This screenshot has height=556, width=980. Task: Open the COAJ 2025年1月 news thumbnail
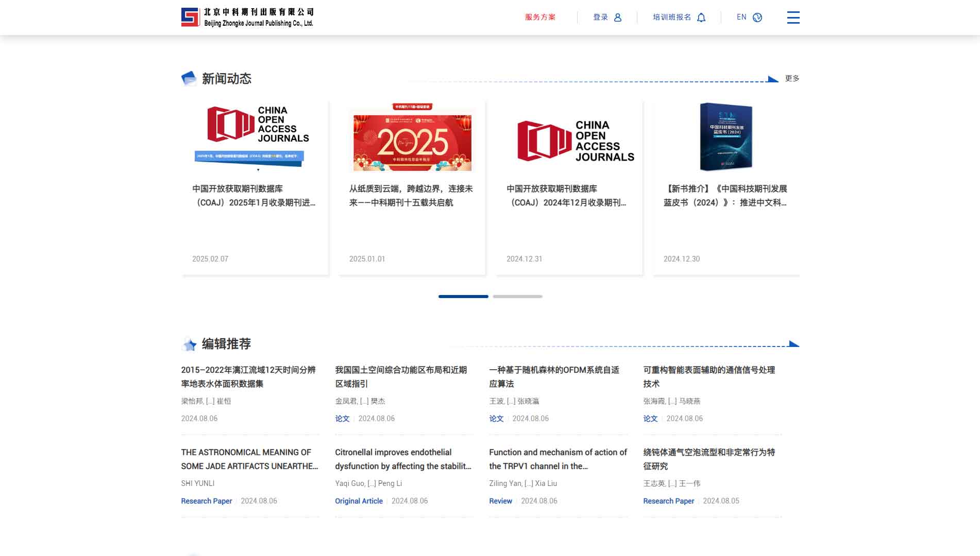pyautogui.click(x=255, y=137)
